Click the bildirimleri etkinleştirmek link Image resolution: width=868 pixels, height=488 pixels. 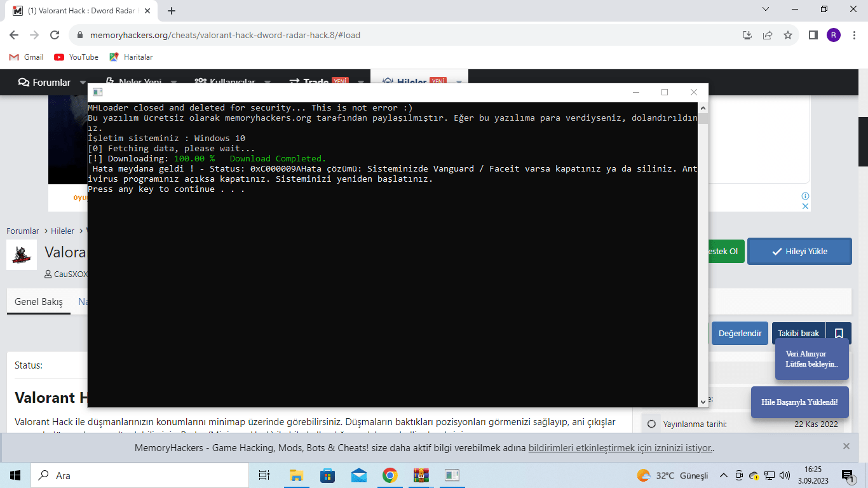(x=620, y=448)
